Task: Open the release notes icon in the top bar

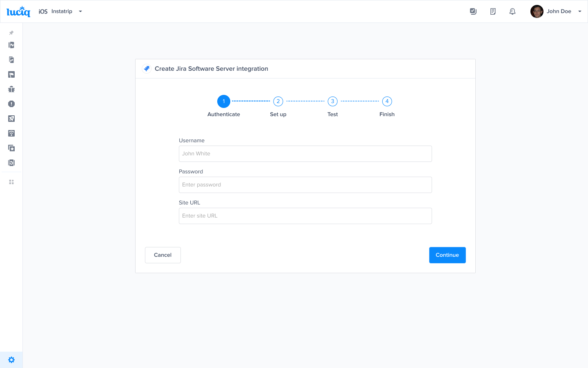Action: coord(493,11)
